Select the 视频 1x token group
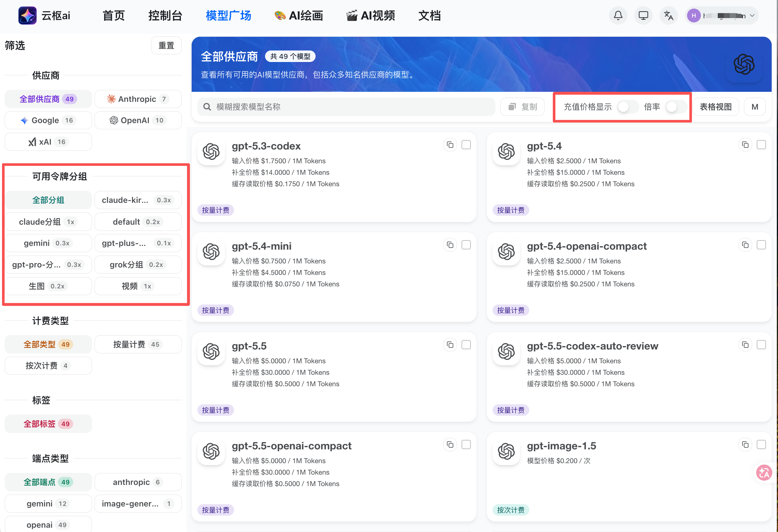Viewport: 778px width, 532px height. pyautogui.click(x=138, y=286)
